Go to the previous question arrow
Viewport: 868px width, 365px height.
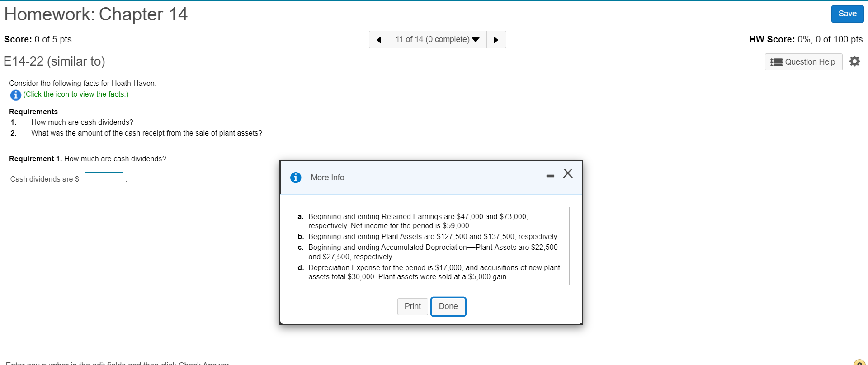coord(379,40)
